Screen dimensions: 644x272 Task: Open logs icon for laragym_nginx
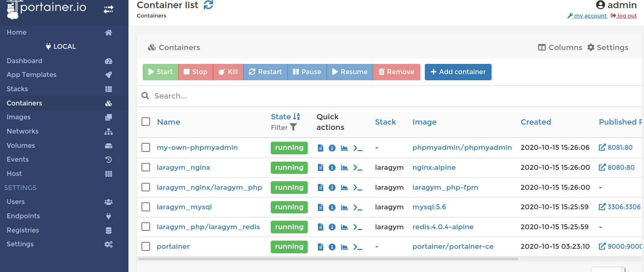[x=320, y=167]
